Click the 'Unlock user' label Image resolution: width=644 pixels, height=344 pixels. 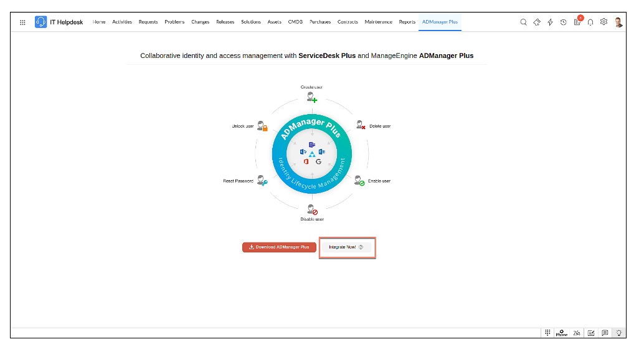pyautogui.click(x=243, y=126)
